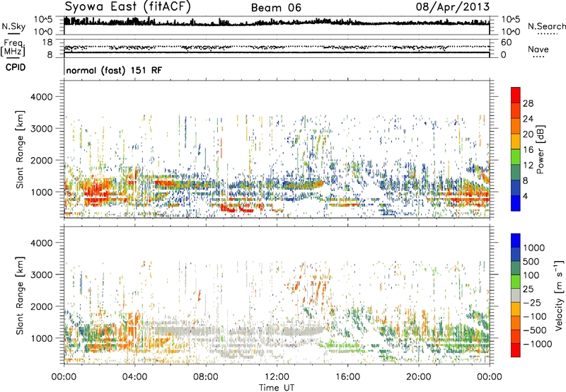Click the frequency dotted trace plot

(277, 47)
